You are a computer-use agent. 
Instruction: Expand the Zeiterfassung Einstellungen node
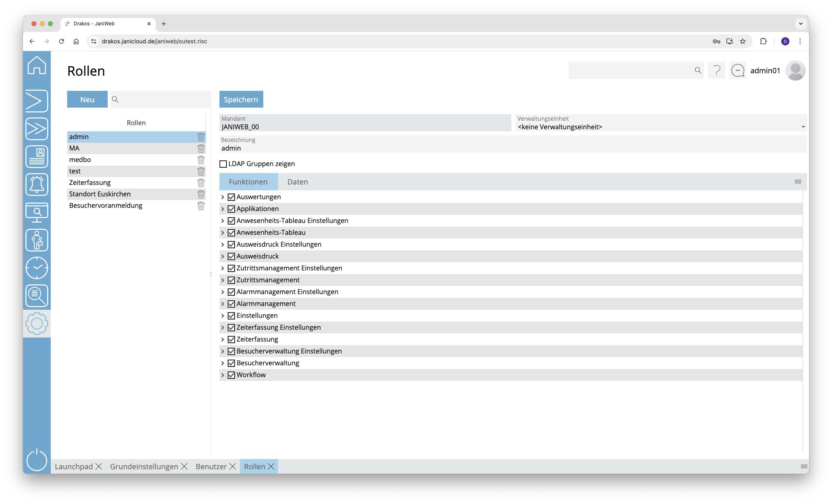click(x=223, y=328)
